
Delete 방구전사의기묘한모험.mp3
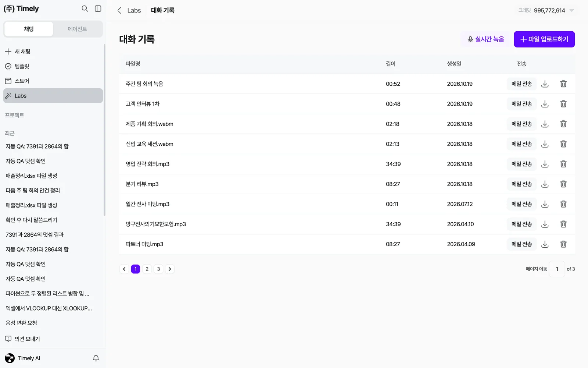[x=563, y=224]
